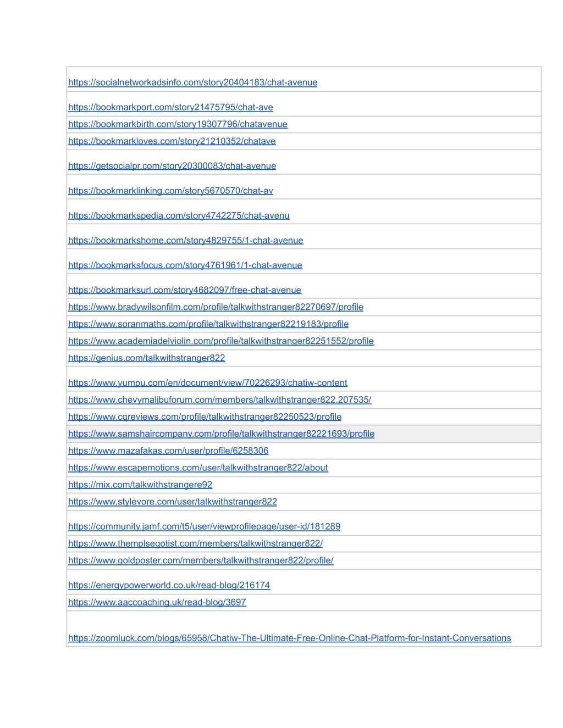Open the yumpu.com chatiw-content document link
The height and width of the screenshot is (728, 563).
coord(208,383)
